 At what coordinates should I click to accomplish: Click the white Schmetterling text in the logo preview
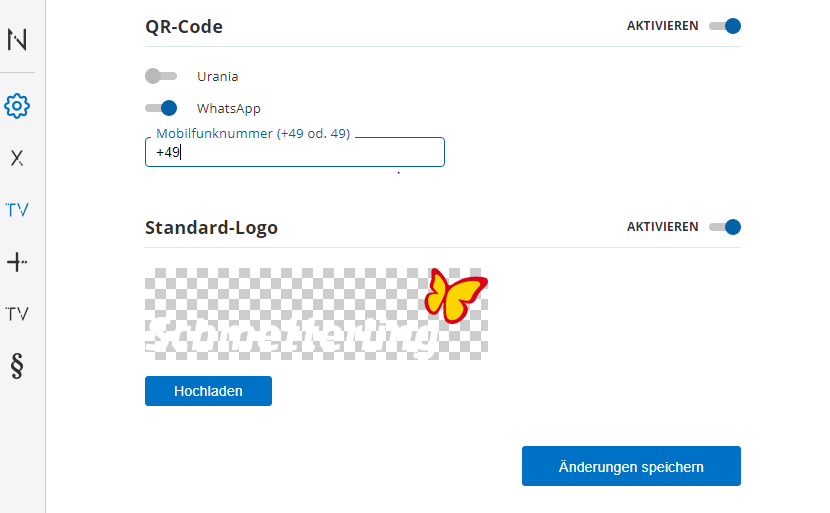click(x=292, y=337)
